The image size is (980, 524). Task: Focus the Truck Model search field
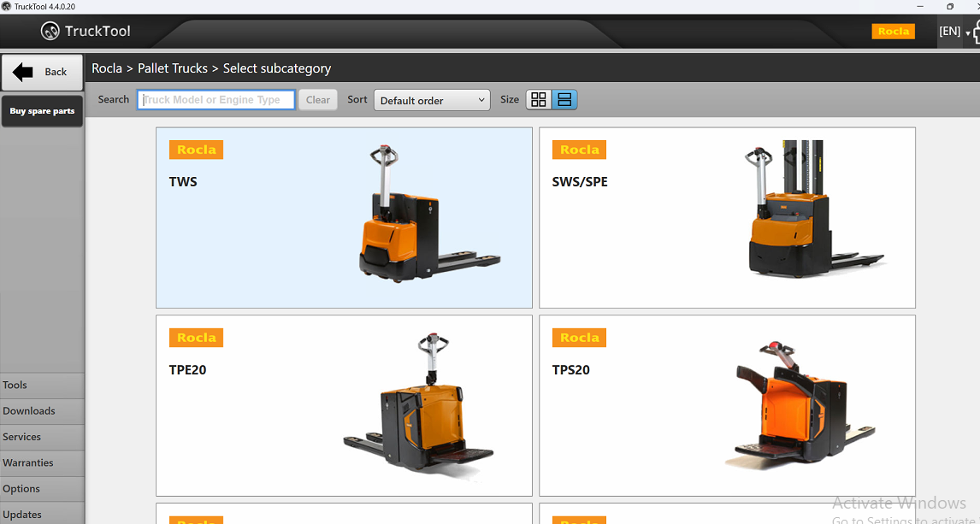(216, 100)
